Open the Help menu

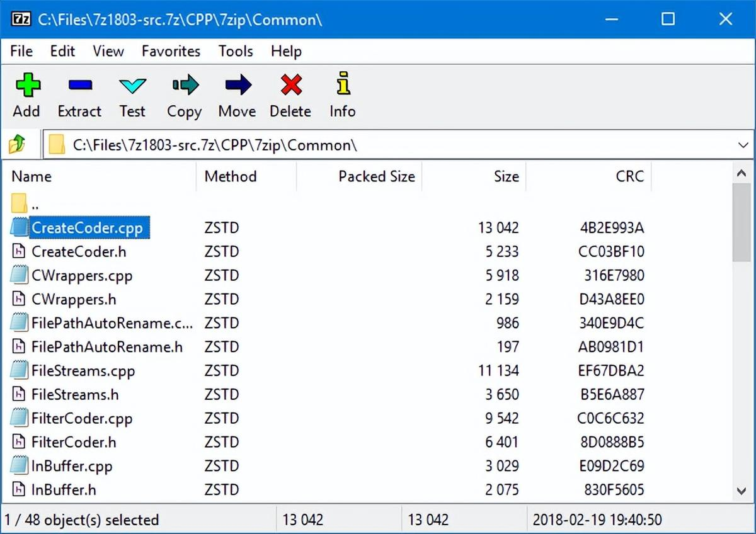click(x=286, y=51)
